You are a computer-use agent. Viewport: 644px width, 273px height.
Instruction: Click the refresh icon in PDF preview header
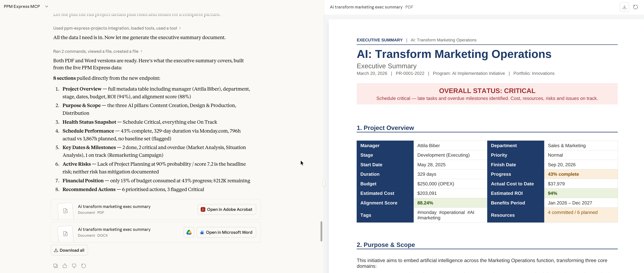click(635, 7)
